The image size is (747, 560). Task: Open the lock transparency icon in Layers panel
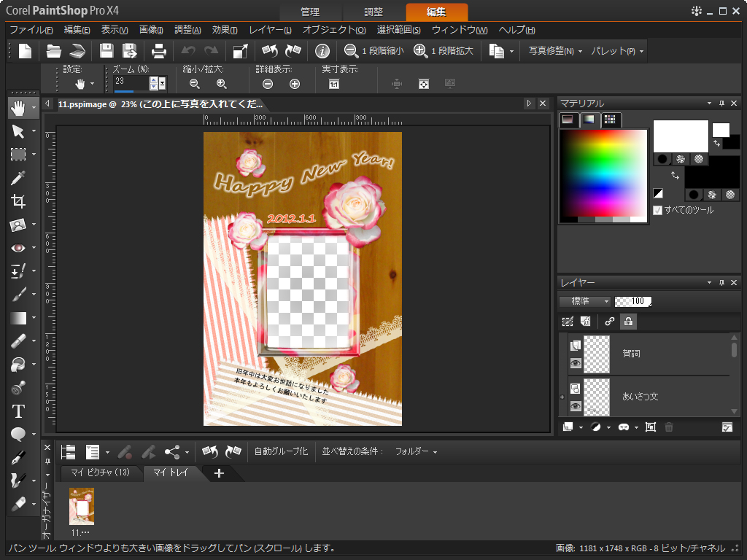628,322
